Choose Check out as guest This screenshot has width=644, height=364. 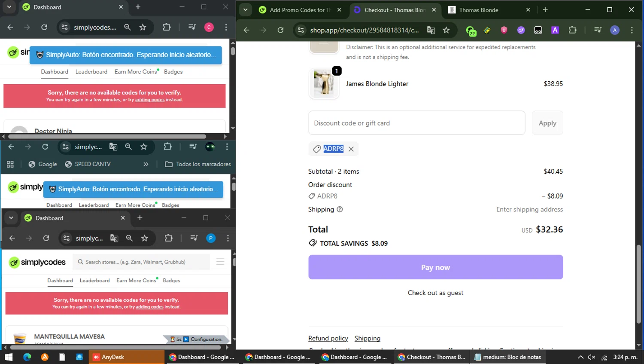[435, 293]
